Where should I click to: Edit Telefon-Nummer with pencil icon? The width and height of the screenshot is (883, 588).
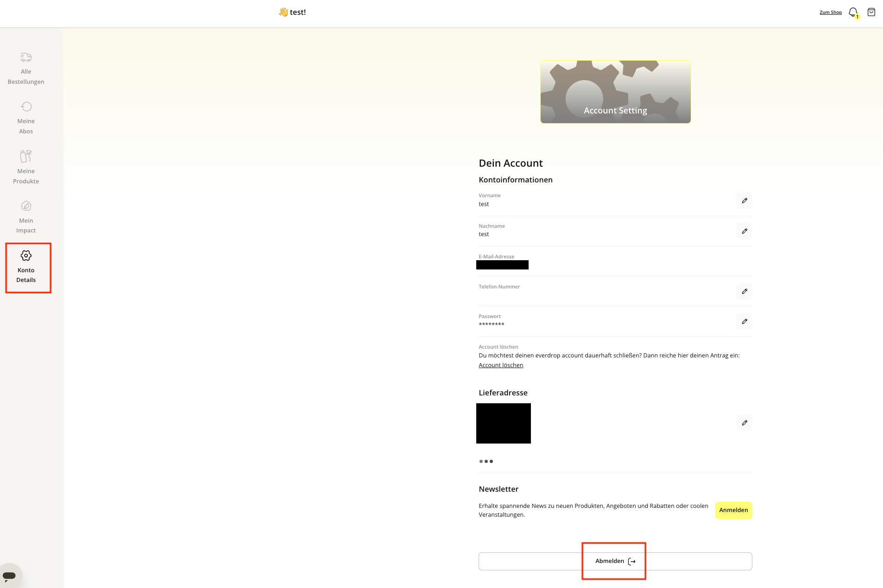tap(744, 291)
